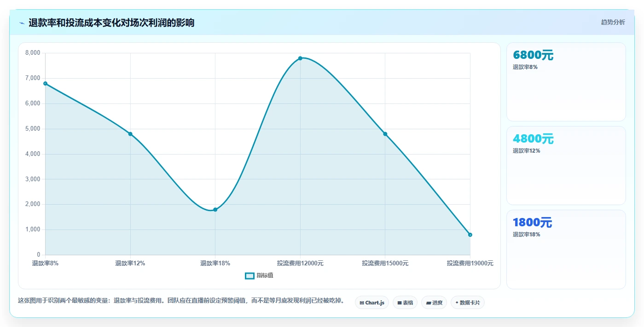Image resolution: width=644 pixels, height=327 pixels.
Task: Select the lowest point at 投流费用19000元
Action: 470,235
